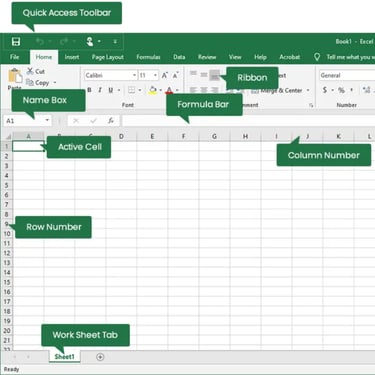Image resolution: width=375 pixels, height=375 pixels.
Task: Click the Increase Decimal icon
Action: pyautogui.click(x=366, y=90)
